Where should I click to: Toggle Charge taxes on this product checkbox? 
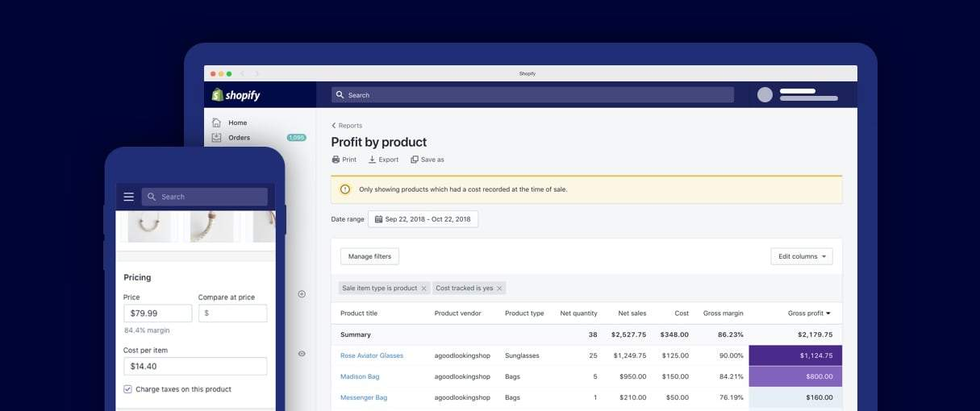coord(127,389)
